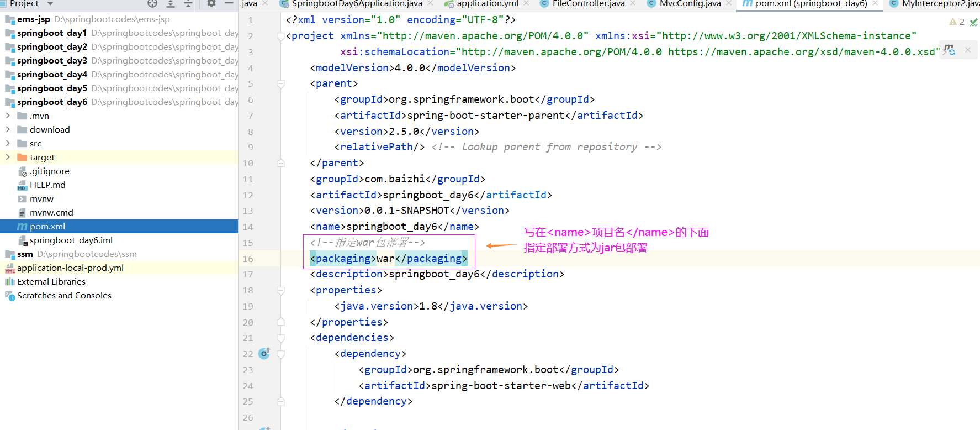This screenshot has width=980, height=430.
Task: Switch to MvcConfig.java tab
Action: point(690,4)
